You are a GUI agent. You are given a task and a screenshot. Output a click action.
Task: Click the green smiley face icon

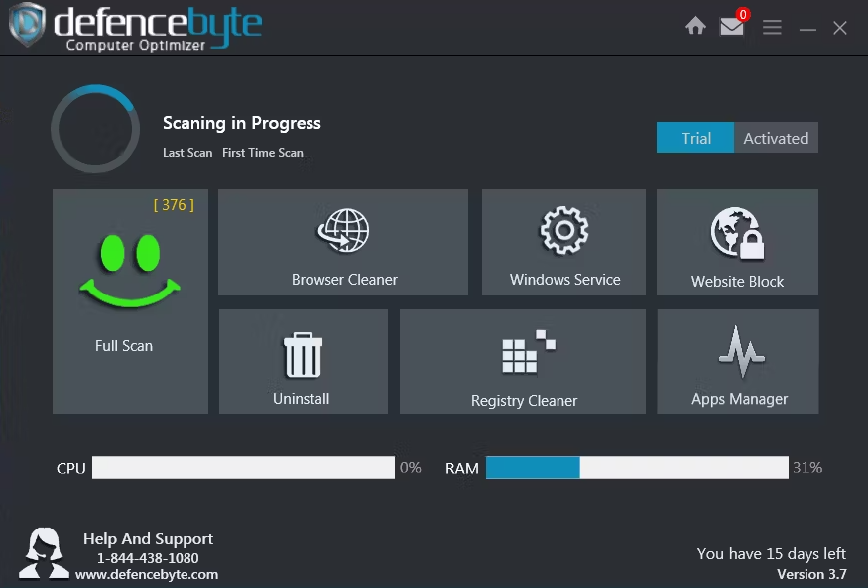[130, 271]
